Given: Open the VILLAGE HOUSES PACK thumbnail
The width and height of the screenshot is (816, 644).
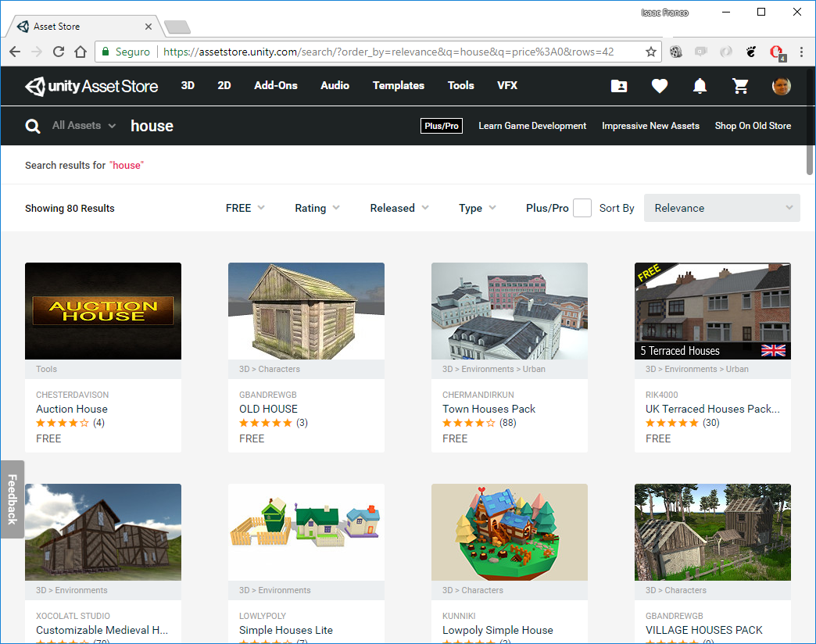Looking at the screenshot, I should tap(713, 532).
